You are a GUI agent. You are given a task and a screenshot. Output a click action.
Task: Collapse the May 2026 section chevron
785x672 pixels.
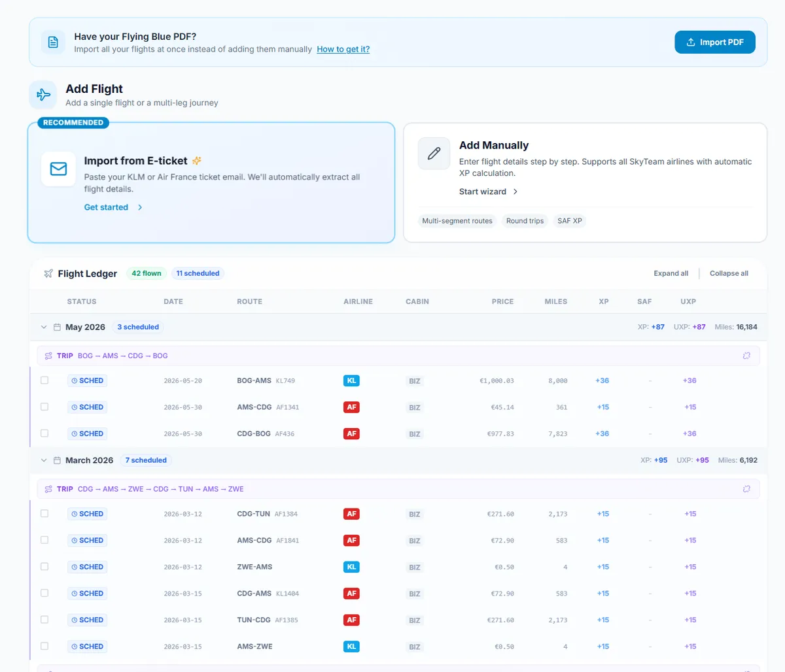click(x=44, y=327)
